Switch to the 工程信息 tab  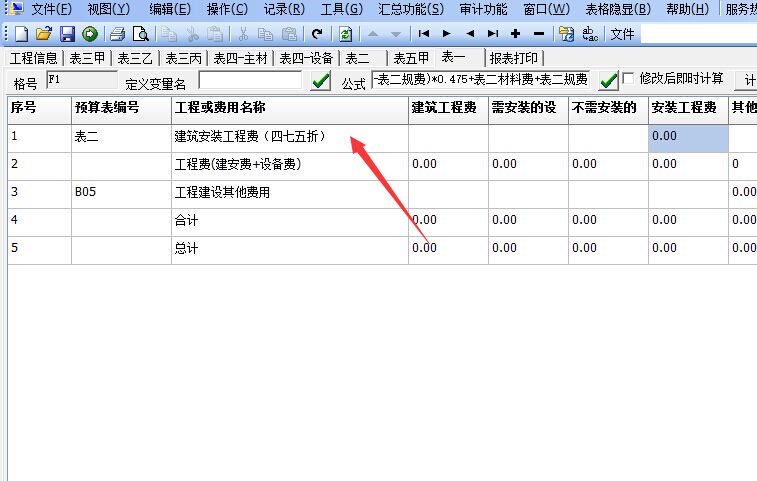point(34,58)
